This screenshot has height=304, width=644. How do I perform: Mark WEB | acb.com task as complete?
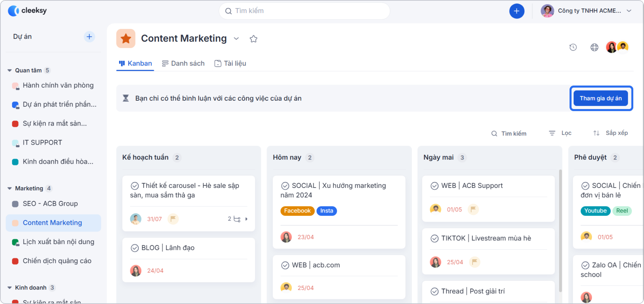(x=285, y=265)
